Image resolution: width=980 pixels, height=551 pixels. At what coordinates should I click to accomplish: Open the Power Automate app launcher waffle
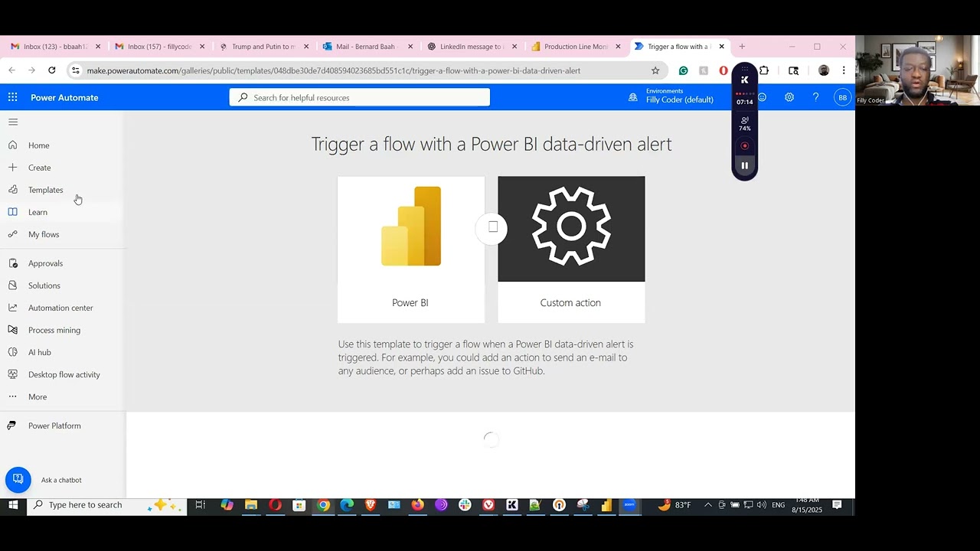pos(12,97)
